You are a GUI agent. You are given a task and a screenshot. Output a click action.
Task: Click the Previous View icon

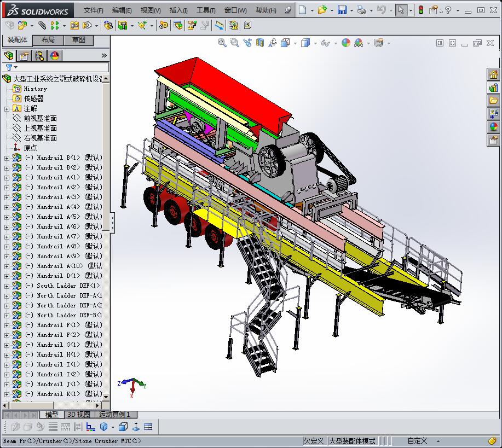coord(247,43)
